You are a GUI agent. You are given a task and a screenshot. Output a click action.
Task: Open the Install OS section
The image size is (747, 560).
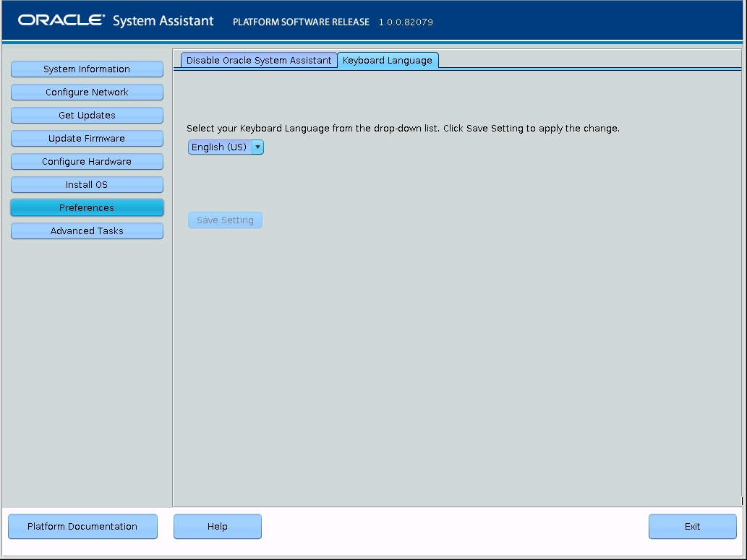click(x=87, y=184)
